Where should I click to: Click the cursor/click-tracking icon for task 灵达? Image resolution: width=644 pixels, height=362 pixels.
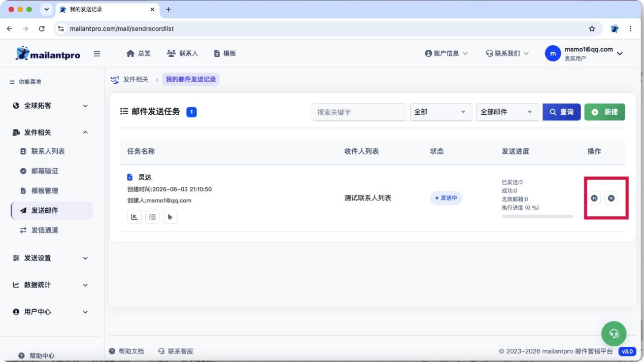pyautogui.click(x=170, y=217)
